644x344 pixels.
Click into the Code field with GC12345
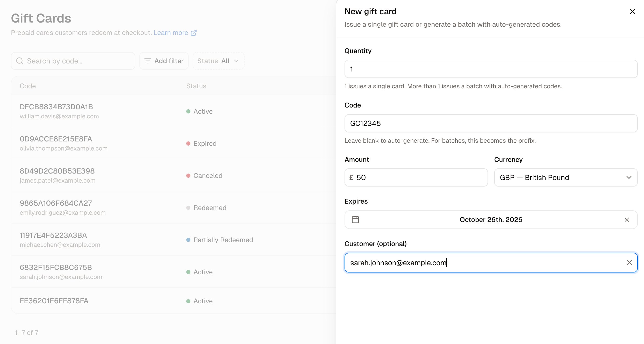click(x=491, y=123)
